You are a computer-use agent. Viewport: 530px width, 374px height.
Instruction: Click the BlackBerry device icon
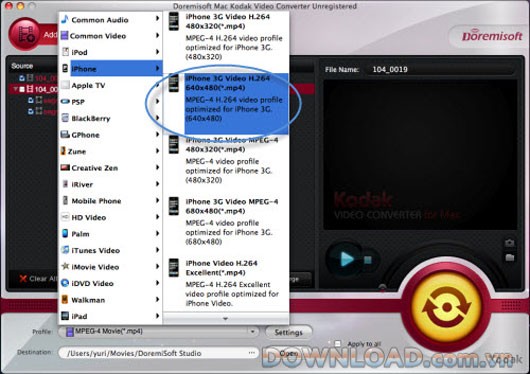[65, 118]
